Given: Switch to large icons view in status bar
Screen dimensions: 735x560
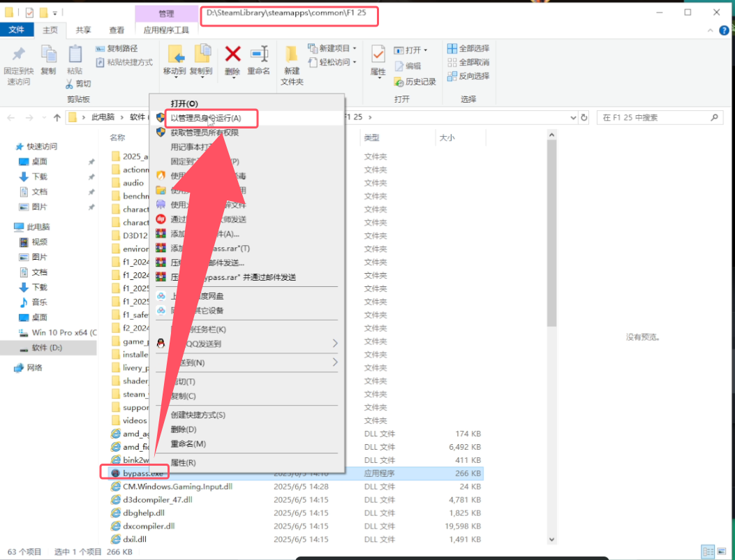Looking at the screenshot, I should (722, 552).
